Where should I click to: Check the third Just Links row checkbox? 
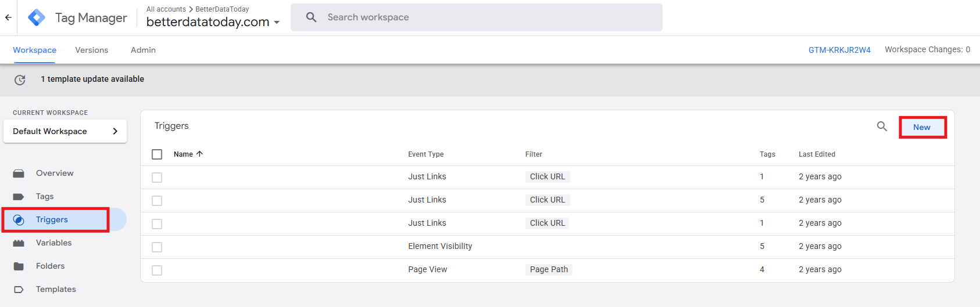coord(157,224)
